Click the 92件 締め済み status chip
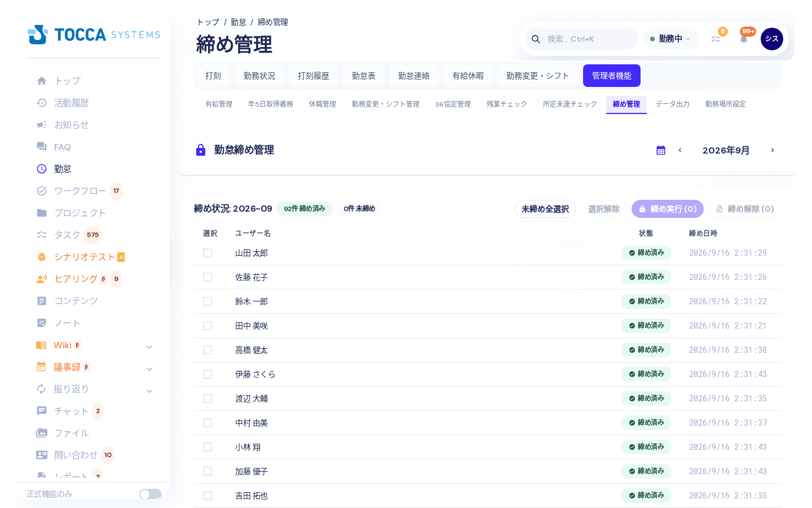The image size is (812, 508). click(x=304, y=209)
